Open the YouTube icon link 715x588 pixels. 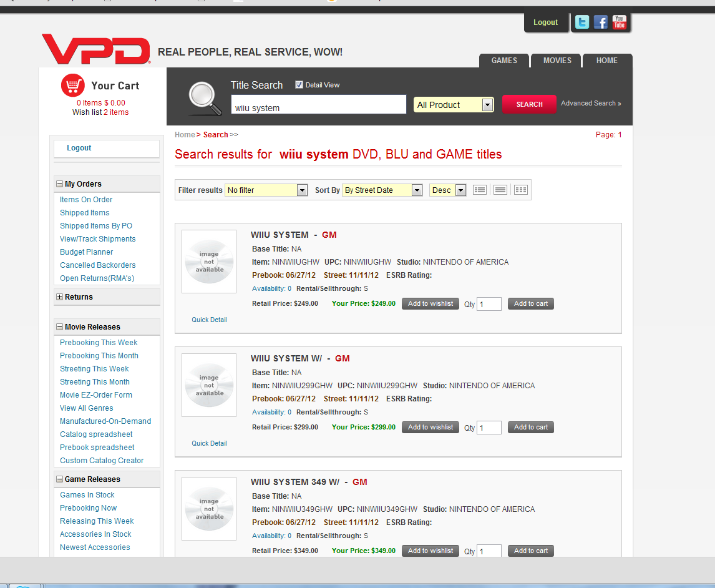(x=619, y=22)
